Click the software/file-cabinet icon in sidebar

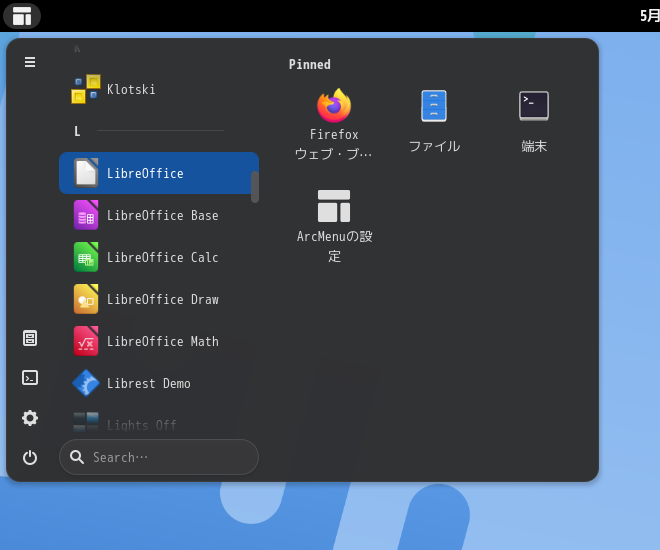point(30,338)
